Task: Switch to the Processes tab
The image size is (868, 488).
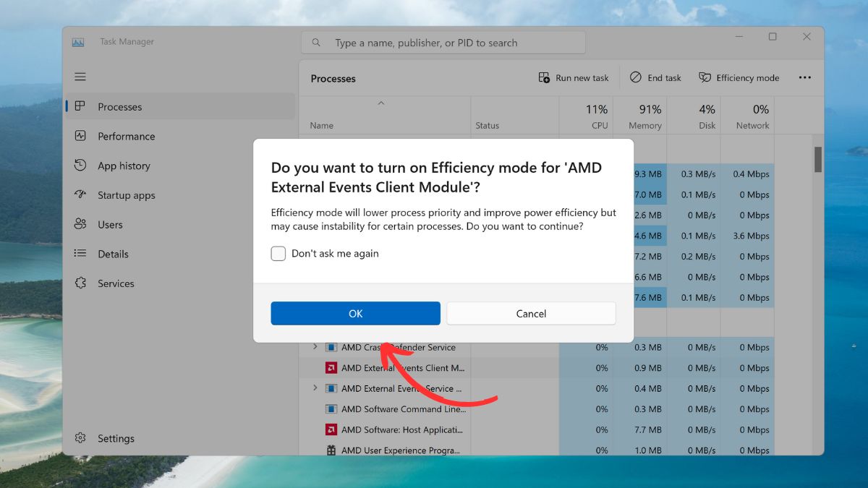Action: [119, 107]
